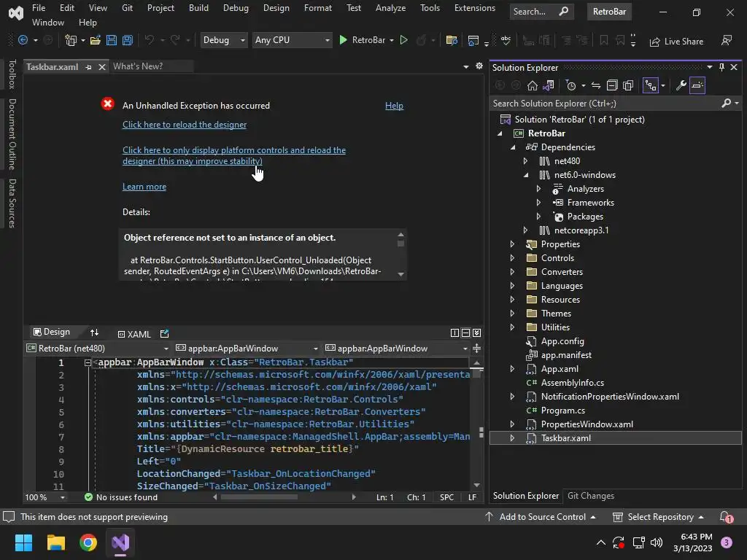Viewport: 747px width, 560px height.
Task: Click the Save All icon
Action: [x=128, y=41]
